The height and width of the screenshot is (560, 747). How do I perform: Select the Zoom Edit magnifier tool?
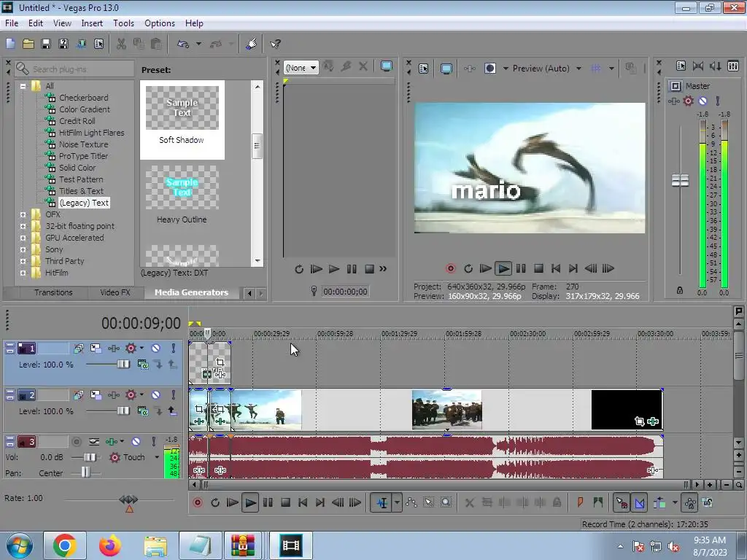(x=446, y=502)
